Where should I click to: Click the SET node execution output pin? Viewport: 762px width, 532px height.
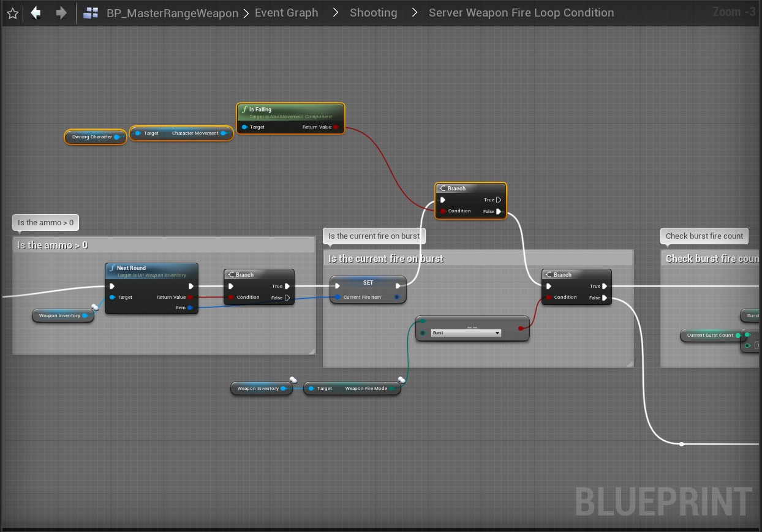tap(398, 286)
